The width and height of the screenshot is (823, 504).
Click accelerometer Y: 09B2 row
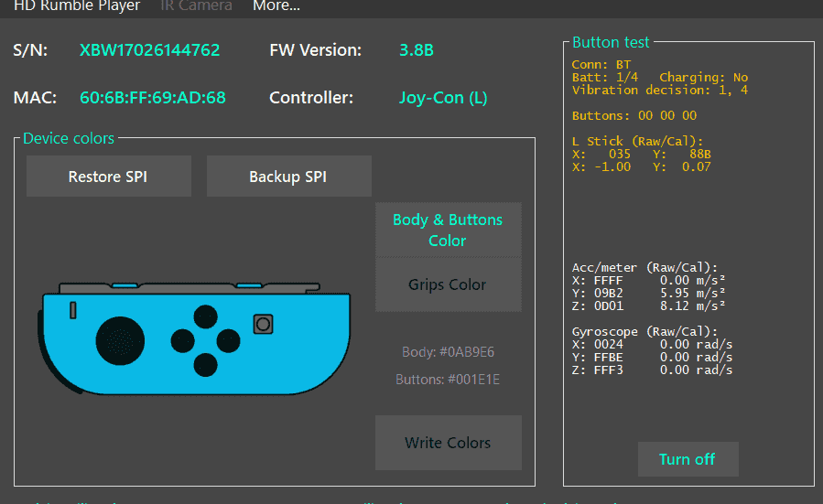(649, 294)
